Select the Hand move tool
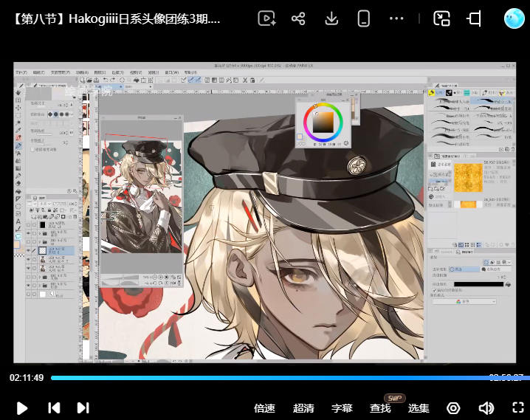The width and height of the screenshot is (530, 420). coord(18,92)
